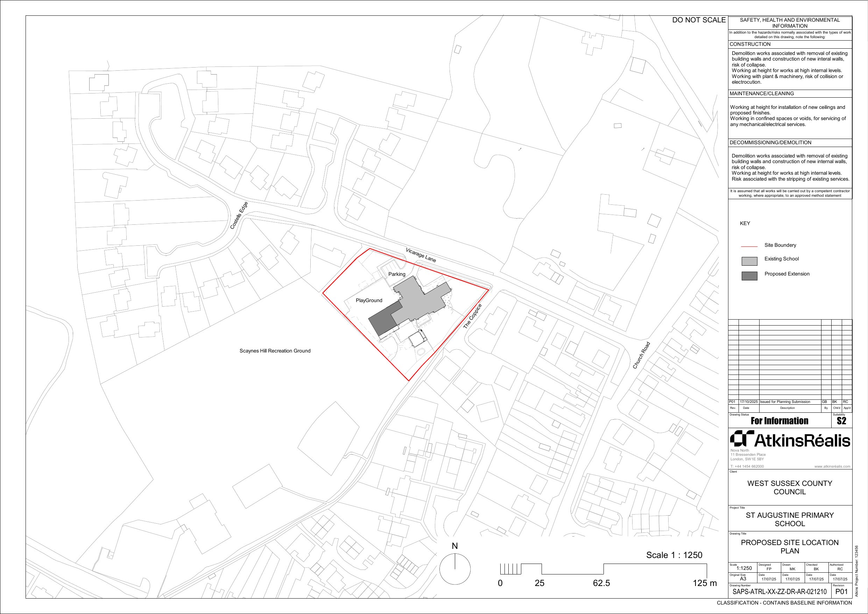Viewport: 868px width, 614px height.
Task: Click the Proposed Extension dark grey swatch
Action: (x=749, y=276)
